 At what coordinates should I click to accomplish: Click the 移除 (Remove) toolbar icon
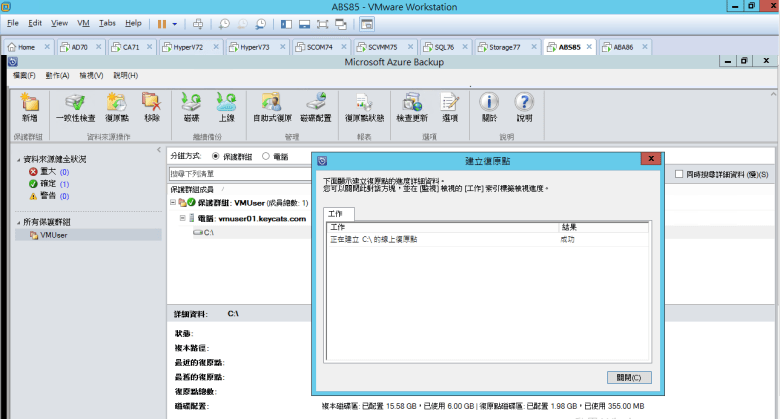pos(151,106)
